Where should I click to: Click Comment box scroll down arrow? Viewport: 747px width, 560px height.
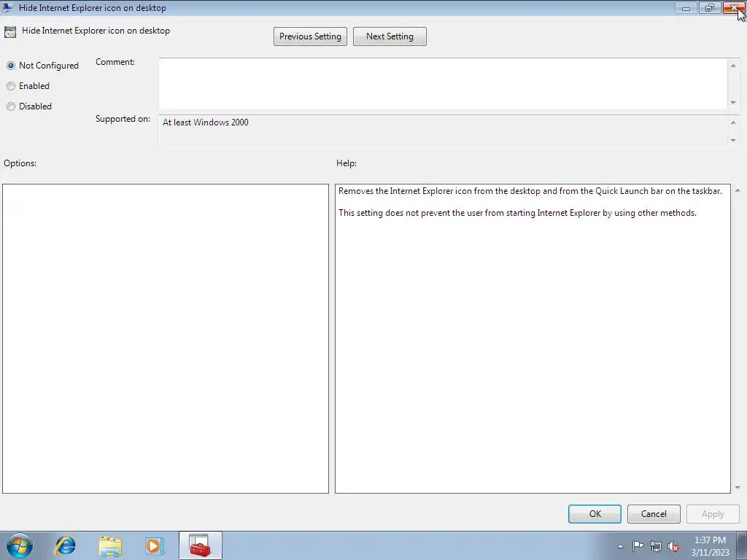pyautogui.click(x=733, y=103)
